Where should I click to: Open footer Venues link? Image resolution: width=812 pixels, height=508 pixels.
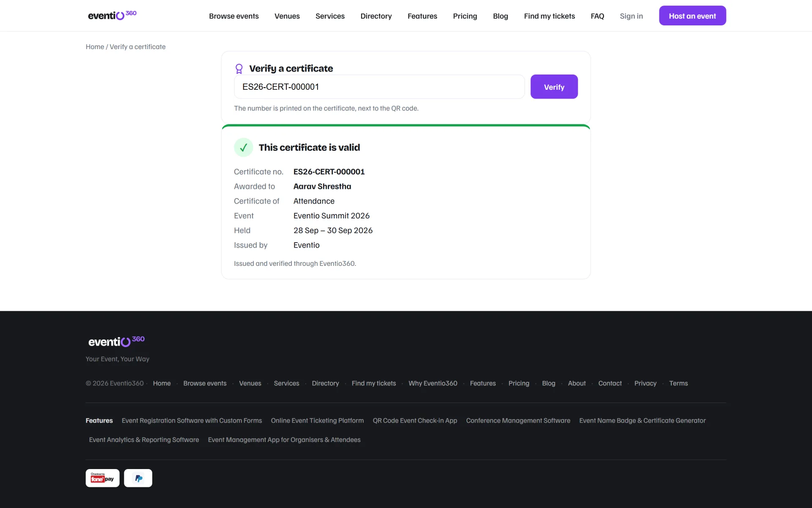[250, 383]
